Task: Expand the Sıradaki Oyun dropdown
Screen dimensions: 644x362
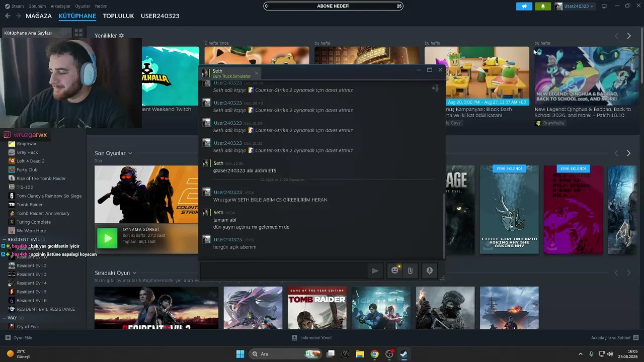Action: pyautogui.click(x=134, y=273)
